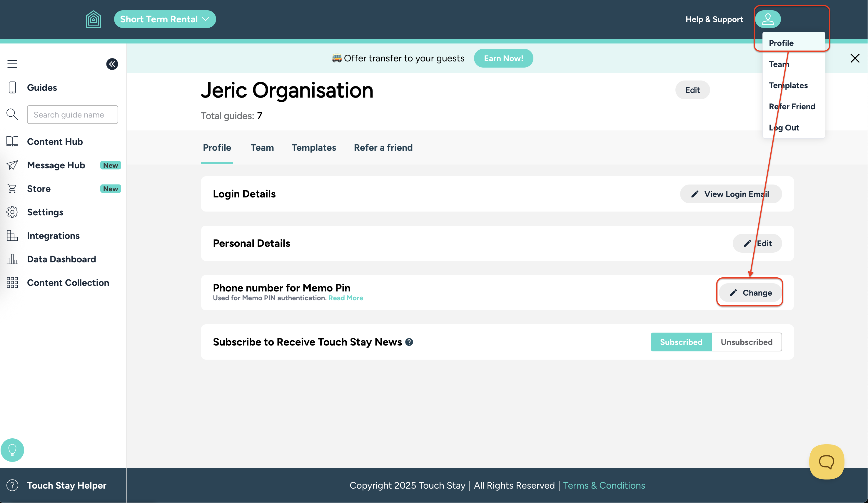Screen dimensions: 868x503
Task: Open the Templates tab
Action: tap(313, 148)
